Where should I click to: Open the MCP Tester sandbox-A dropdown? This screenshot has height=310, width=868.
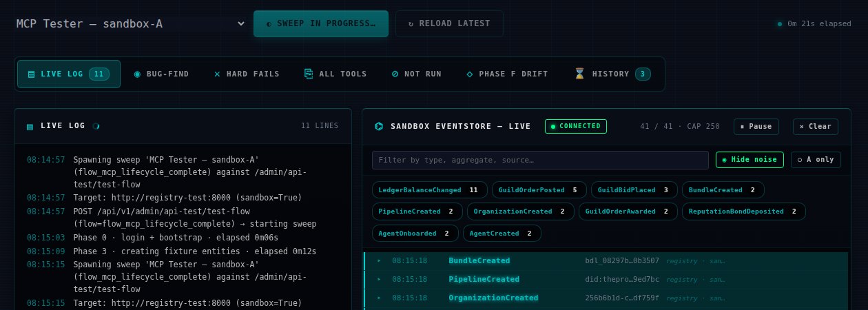(131, 23)
